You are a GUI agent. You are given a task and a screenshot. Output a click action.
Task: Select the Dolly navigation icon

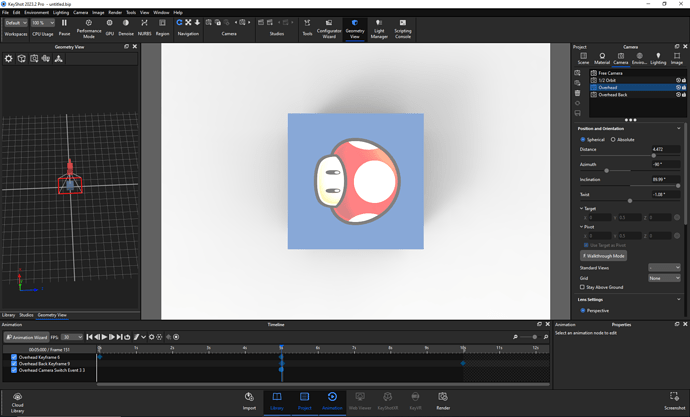coord(197,22)
